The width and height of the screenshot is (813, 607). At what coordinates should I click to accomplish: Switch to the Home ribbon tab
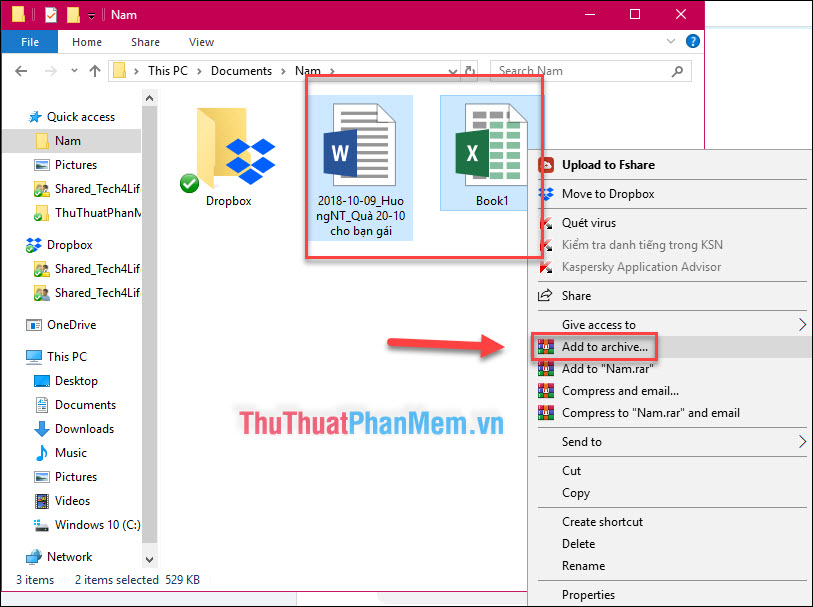(x=87, y=42)
